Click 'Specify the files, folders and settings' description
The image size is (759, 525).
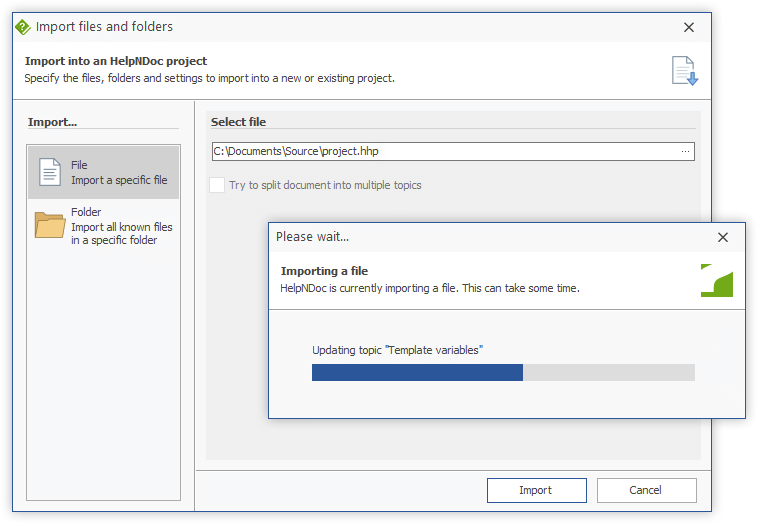(x=209, y=78)
